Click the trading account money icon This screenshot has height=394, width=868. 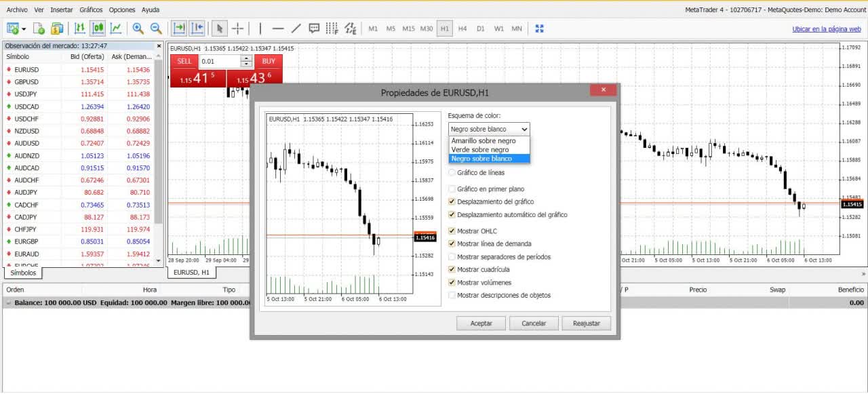[x=57, y=28]
